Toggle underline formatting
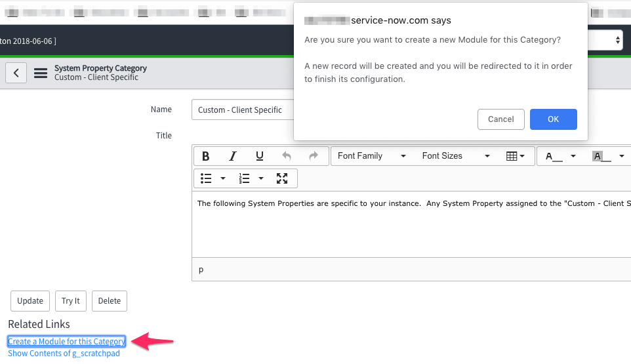Screen dimensions: 631x364 point(260,156)
